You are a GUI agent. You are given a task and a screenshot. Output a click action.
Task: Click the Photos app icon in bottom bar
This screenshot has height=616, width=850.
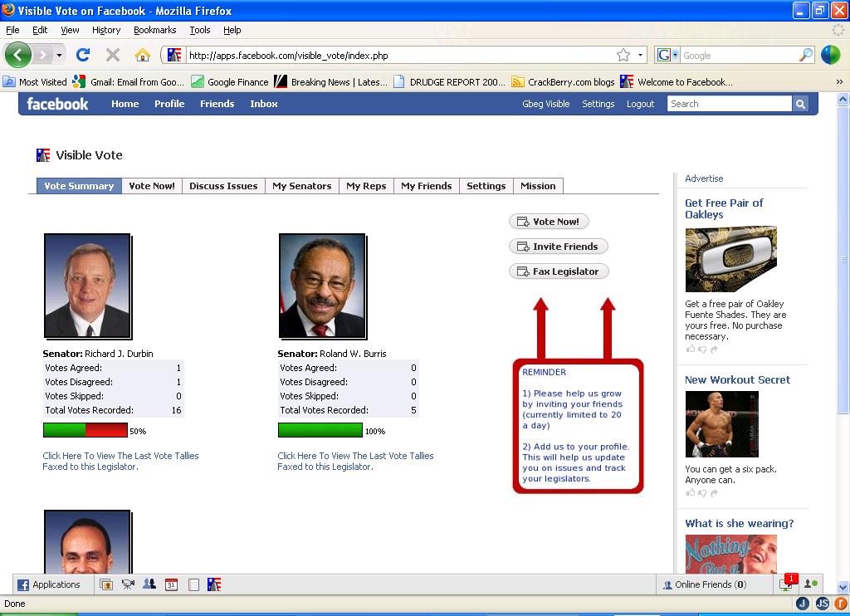[x=106, y=584]
